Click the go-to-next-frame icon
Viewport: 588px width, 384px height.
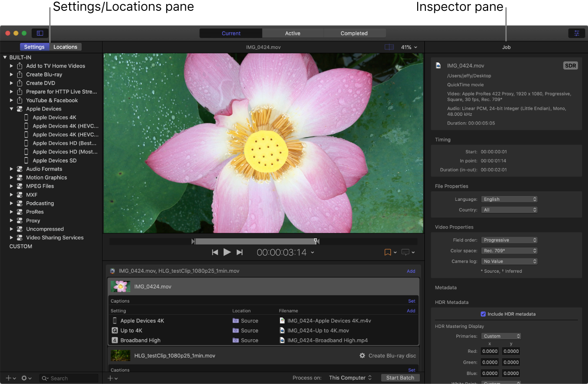[240, 252]
